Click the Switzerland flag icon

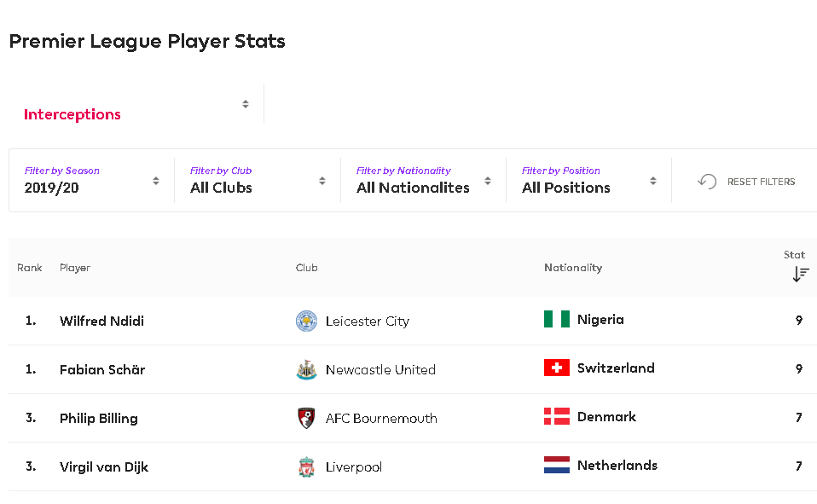tap(557, 368)
